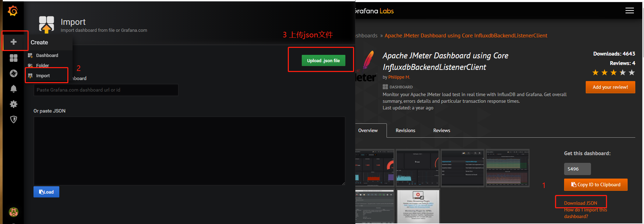
Task: Click the dashboard title heading
Action: pos(445,61)
